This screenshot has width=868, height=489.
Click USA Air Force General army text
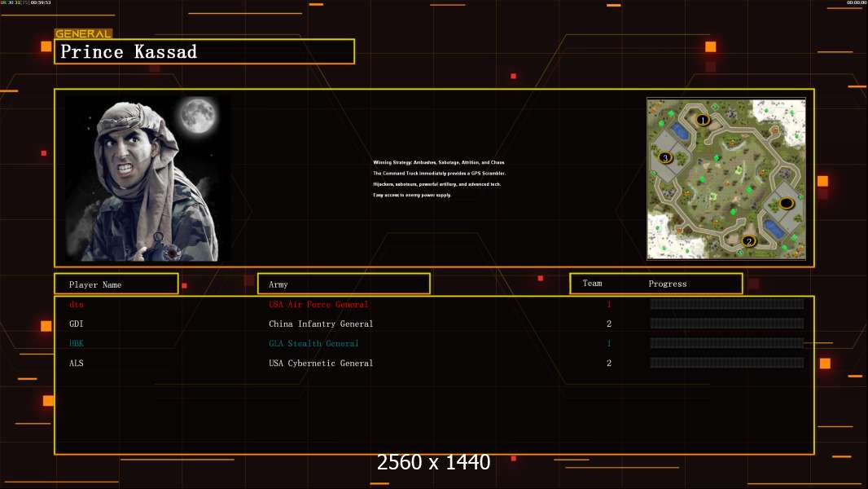point(318,304)
